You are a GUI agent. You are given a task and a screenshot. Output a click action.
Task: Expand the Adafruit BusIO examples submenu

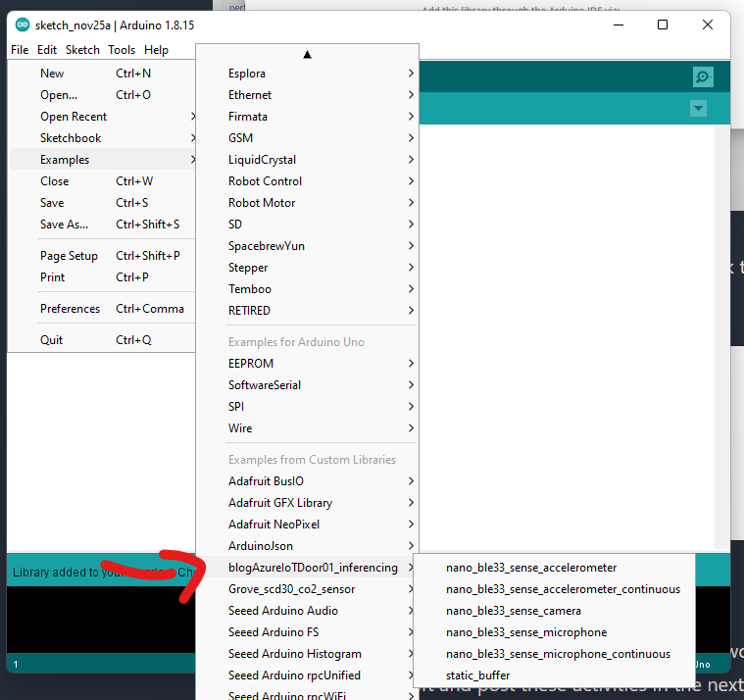(x=308, y=481)
